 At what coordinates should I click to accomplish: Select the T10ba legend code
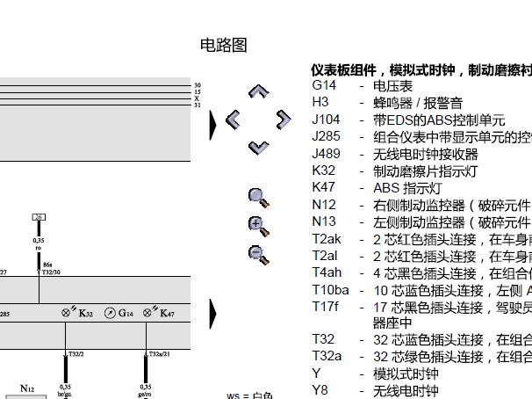330,290
